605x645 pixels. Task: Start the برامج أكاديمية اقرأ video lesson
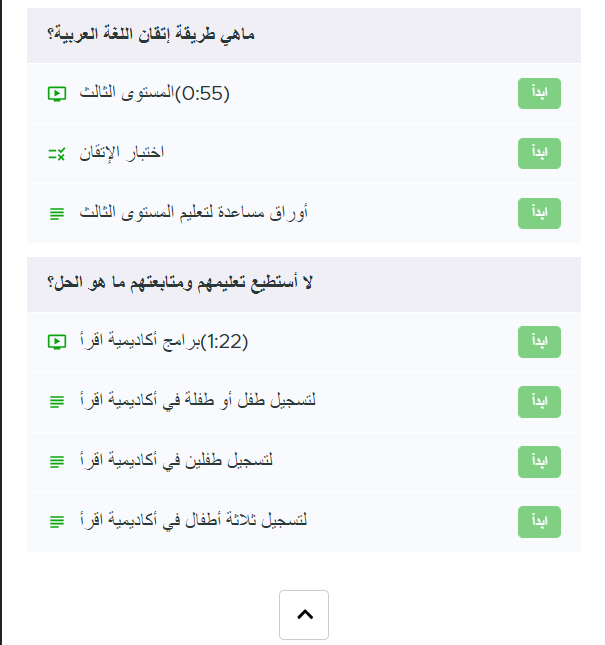[x=539, y=342]
